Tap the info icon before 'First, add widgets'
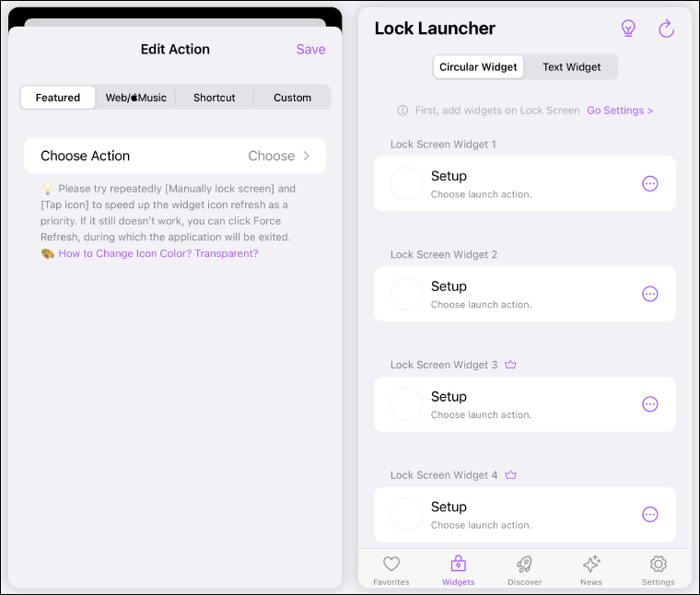The height and width of the screenshot is (595, 700). 402,111
